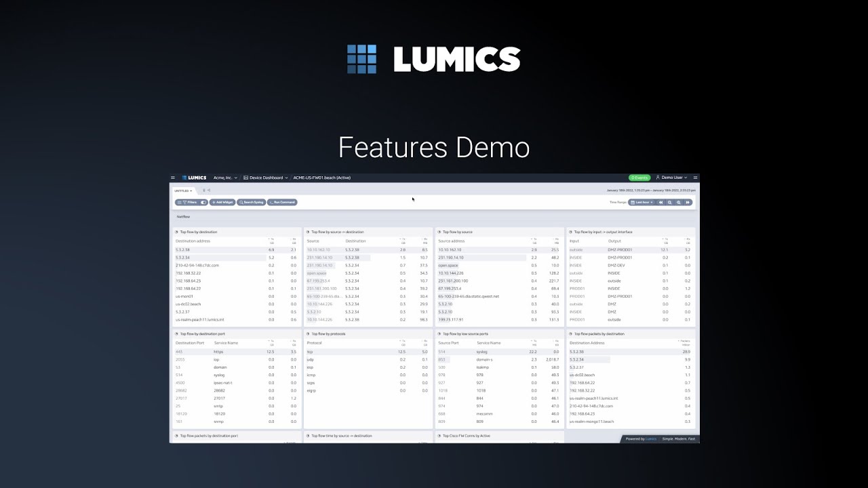Click the Protocol column header
This screenshot has width=868, height=488.
click(315, 343)
